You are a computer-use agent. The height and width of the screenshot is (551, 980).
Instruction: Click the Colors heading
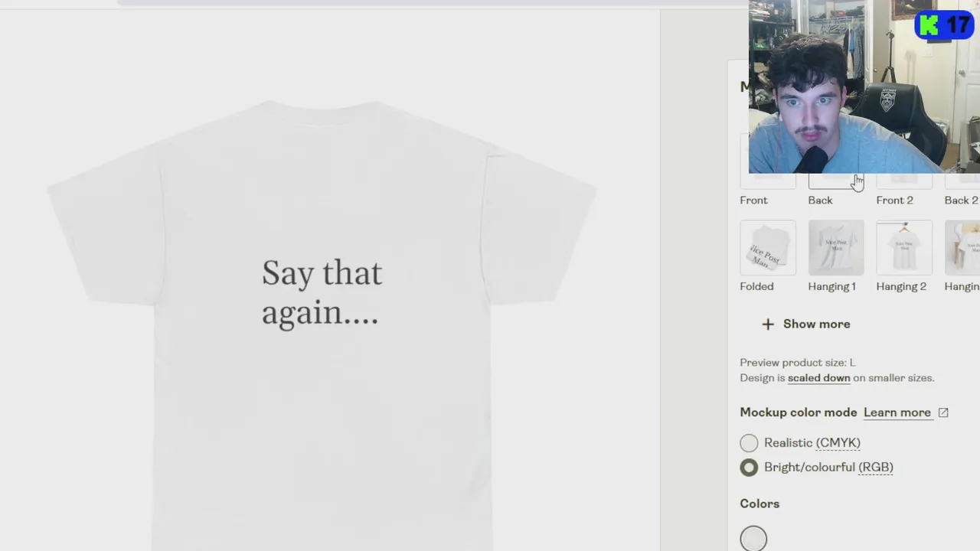coord(759,504)
